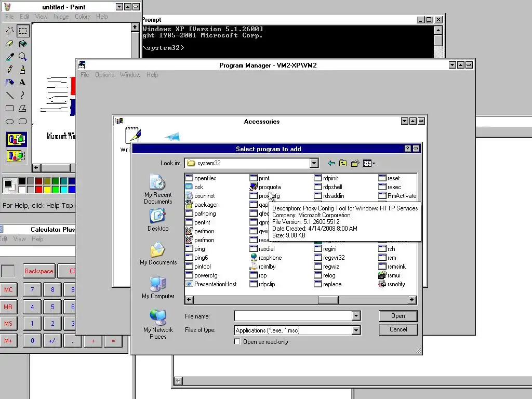The image size is (532, 399).
Task: Expand the File name dropdown
Action: [356, 316]
